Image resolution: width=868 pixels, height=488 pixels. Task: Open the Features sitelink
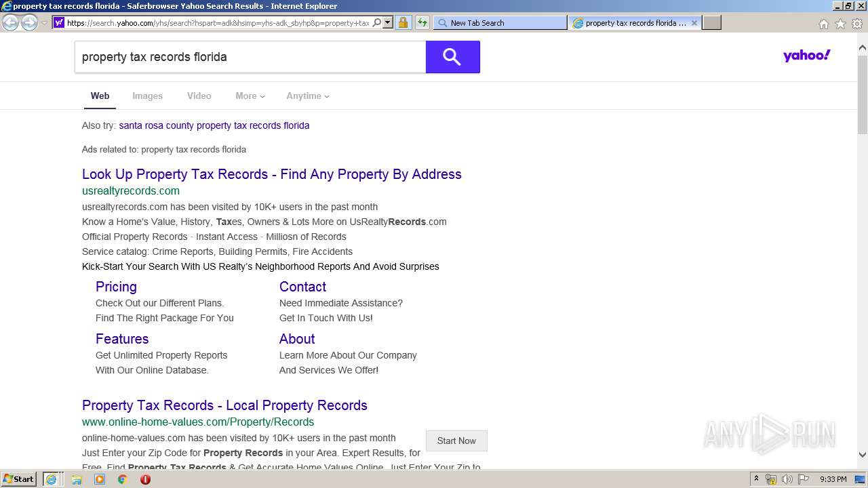click(x=122, y=339)
